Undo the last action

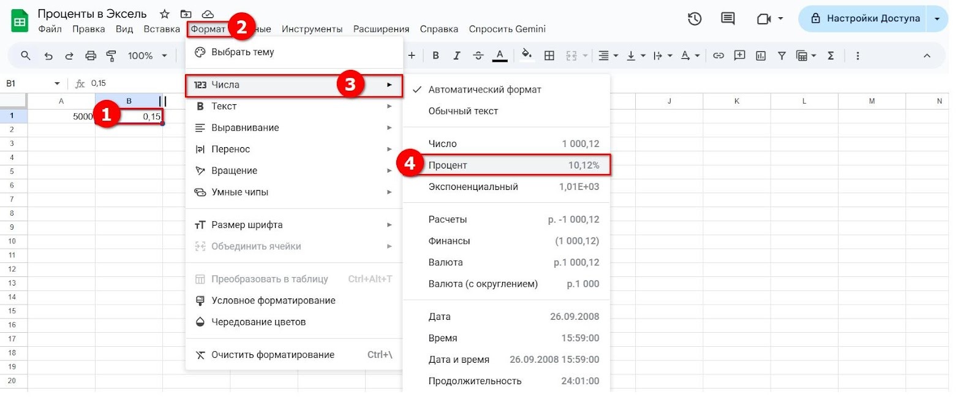pyautogui.click(x=48, y=56)
